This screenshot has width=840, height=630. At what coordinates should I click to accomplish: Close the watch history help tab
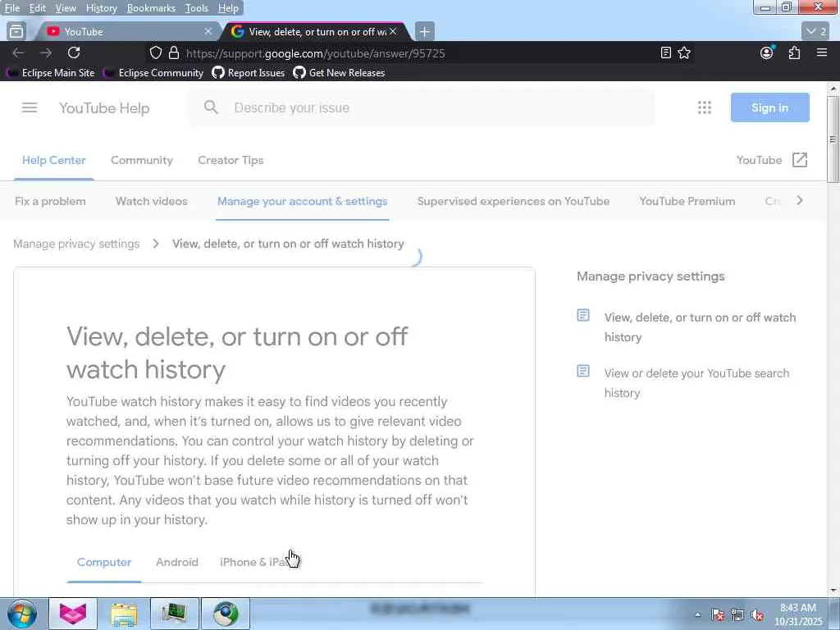[x=393, y=32]
